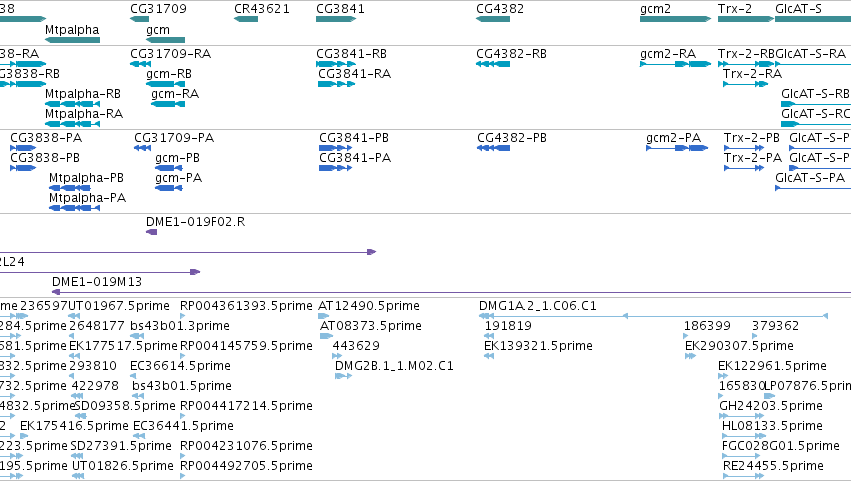Open the 443629 EST entry

point(337,356)
